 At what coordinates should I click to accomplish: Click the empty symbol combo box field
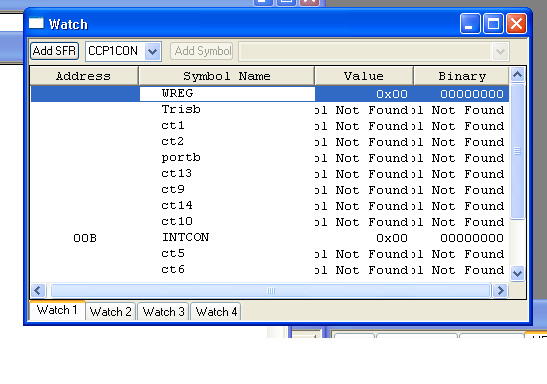(366, 52)
